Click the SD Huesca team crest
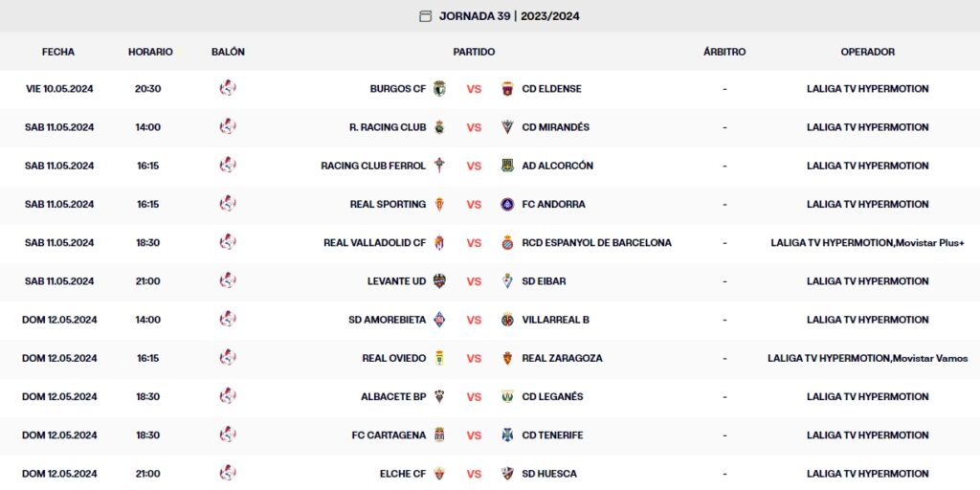This screenshot has width=980, height=490. (507, 474)
